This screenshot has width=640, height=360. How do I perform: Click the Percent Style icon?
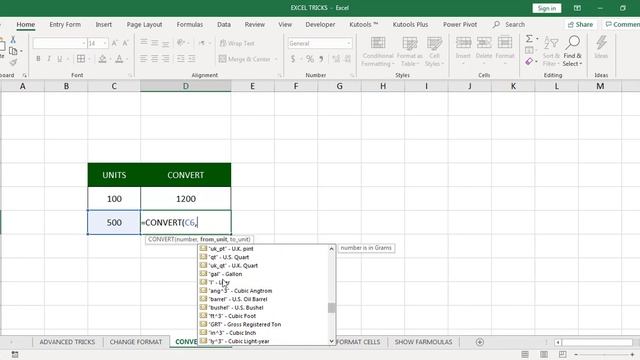[310, 59]
